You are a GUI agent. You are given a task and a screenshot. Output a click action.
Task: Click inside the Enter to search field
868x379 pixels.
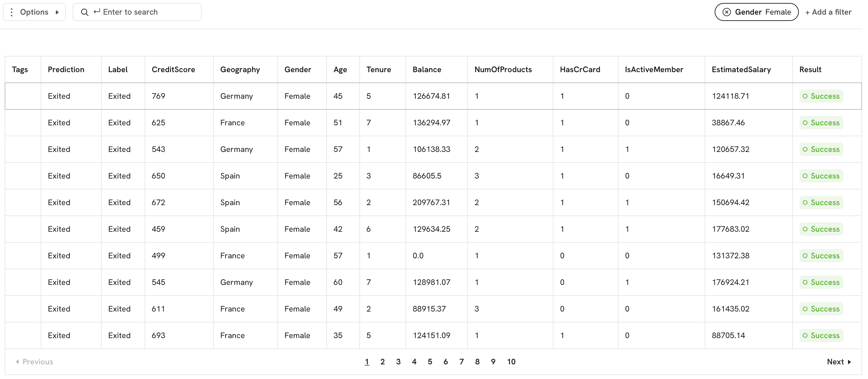[145, 12]
